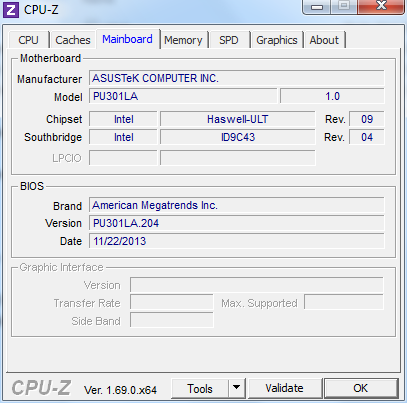The width and height of the screenshot is (407, 403).
Task: Click the version text Ver. 1.69.0.x64
Action: 120,390
